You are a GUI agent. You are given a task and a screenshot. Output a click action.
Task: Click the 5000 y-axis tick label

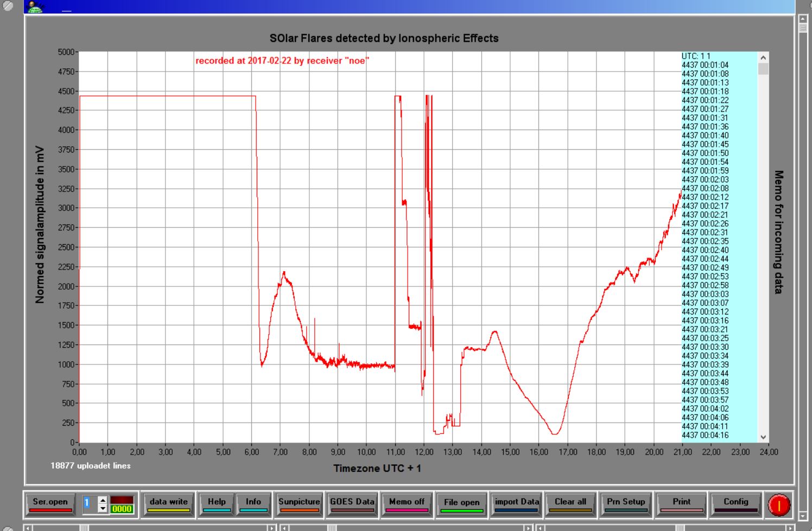click(66, 52)
